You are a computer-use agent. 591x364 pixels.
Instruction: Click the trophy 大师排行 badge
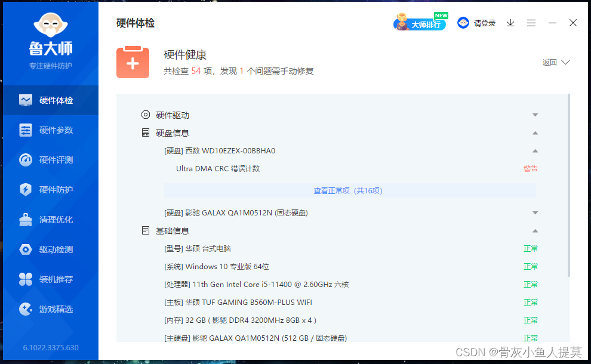420,22
